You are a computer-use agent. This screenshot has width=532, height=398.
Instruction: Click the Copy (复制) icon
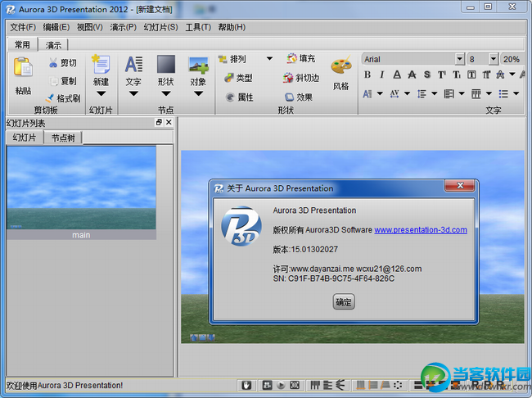pos(53,81)
